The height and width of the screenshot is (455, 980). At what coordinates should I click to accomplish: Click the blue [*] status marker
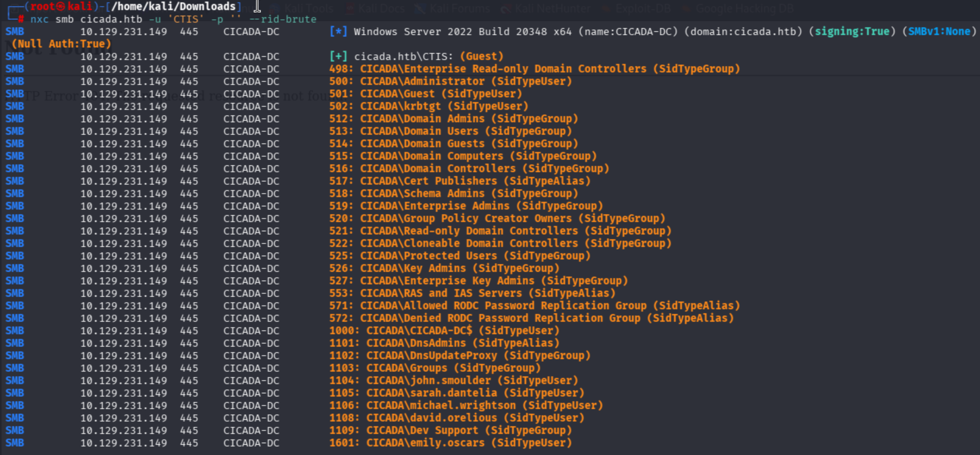[x=338, y=32]
